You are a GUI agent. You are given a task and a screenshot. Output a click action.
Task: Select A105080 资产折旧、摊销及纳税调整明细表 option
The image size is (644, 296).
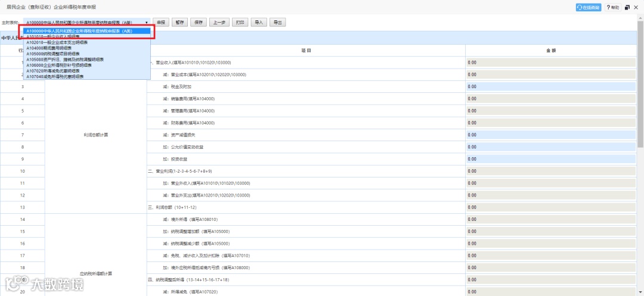click(86, 60)
